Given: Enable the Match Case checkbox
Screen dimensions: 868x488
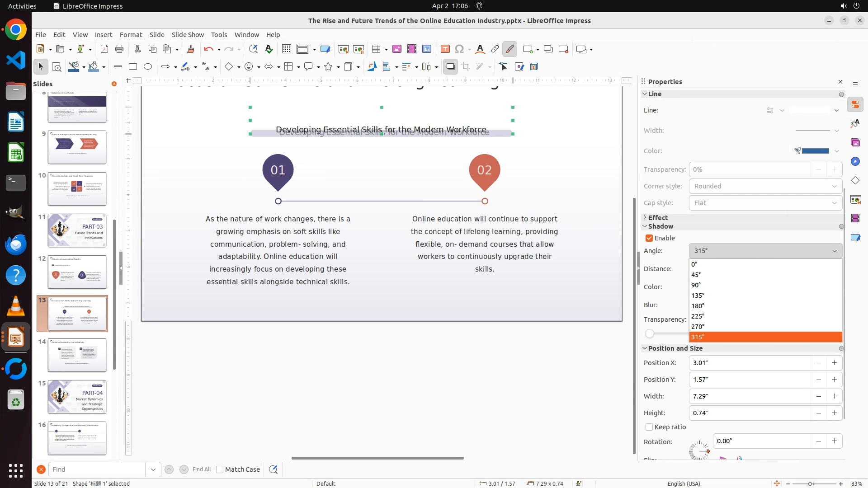Looking at the screenshot, I should pyautogui.click(x=220, y=469).
